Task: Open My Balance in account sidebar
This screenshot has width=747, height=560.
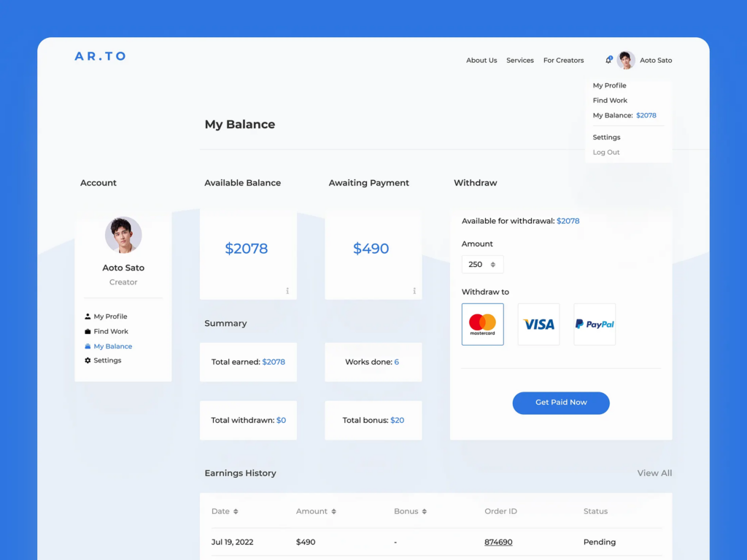Action: pos(113,346)
